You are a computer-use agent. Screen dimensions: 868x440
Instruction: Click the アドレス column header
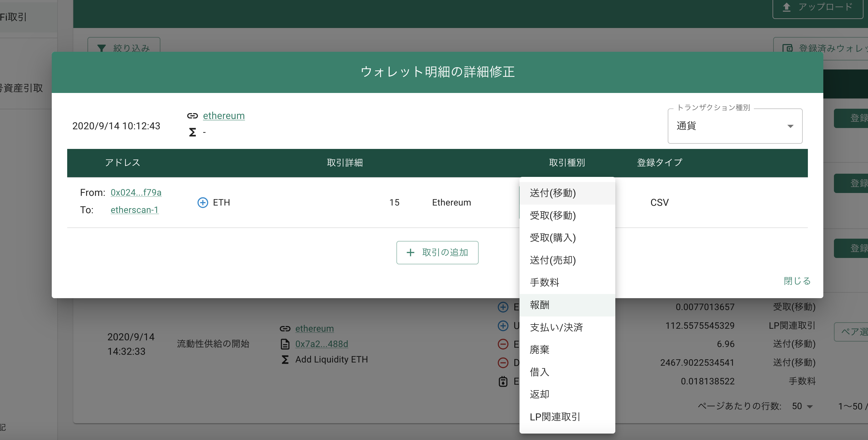122,162
